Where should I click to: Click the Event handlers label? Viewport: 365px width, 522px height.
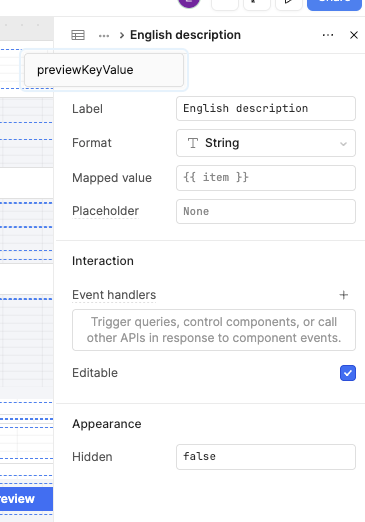(x=114, y=295)
